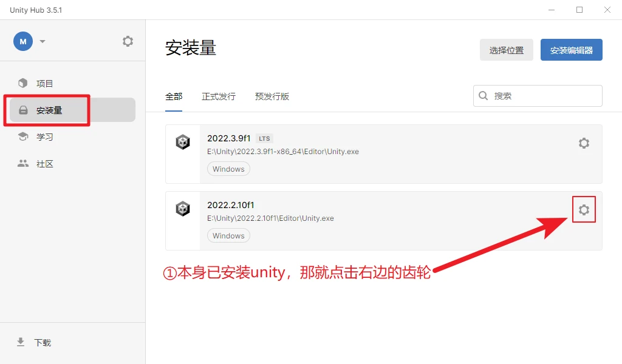Open the M account avatar

pyautogui.click(x=23, y=41)
